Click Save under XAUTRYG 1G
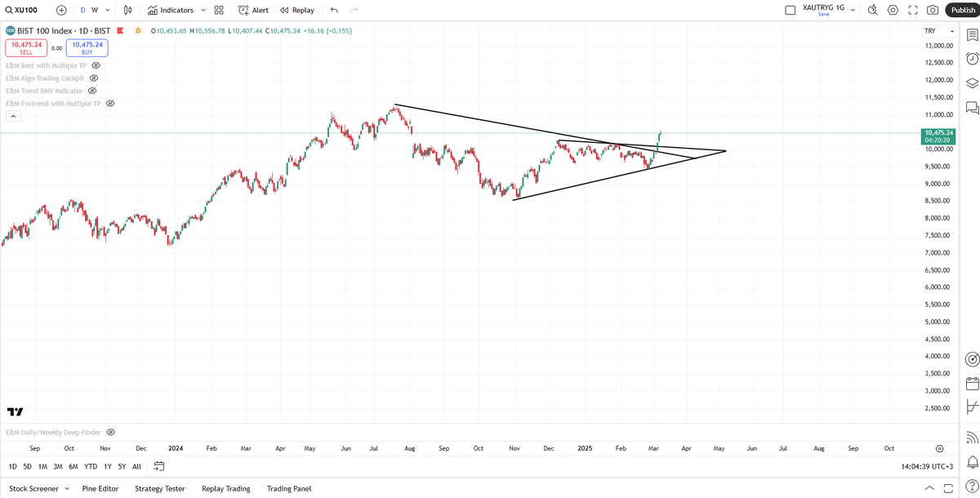The width and height of the screenshot is (980, 498). point(823,14)
